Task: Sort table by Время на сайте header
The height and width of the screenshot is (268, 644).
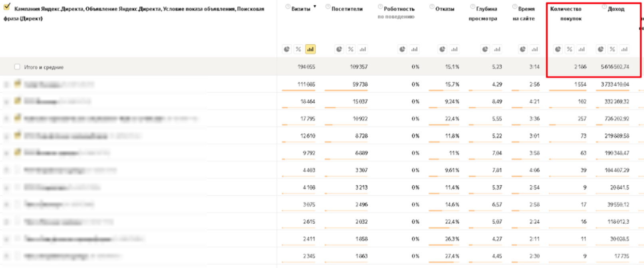Action: click(x=524, y=14)
